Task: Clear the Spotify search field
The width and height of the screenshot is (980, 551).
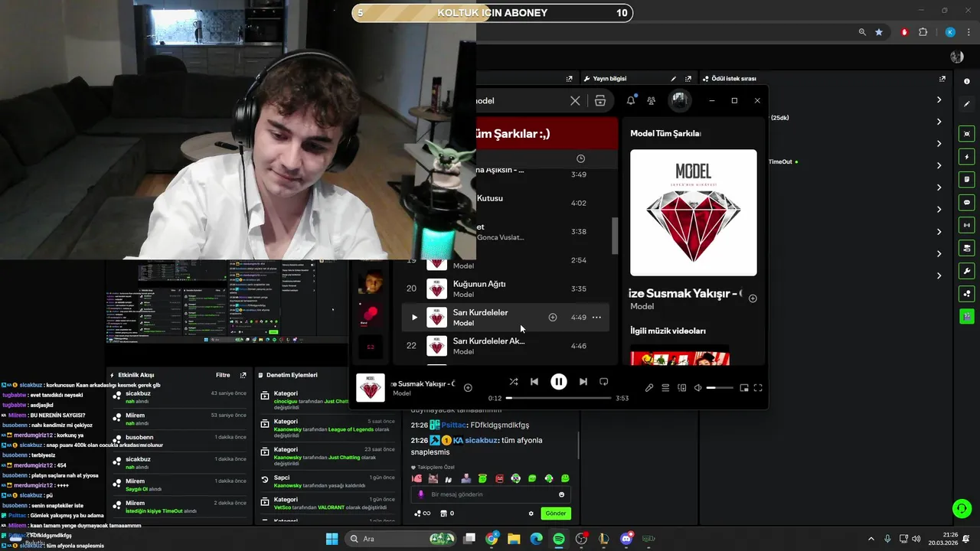Action: point(575,101)
